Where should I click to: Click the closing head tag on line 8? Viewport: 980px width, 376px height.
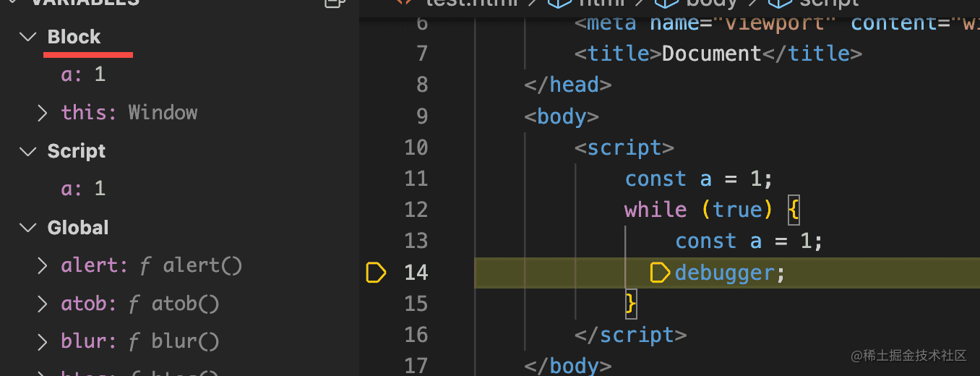click(568, 85)
